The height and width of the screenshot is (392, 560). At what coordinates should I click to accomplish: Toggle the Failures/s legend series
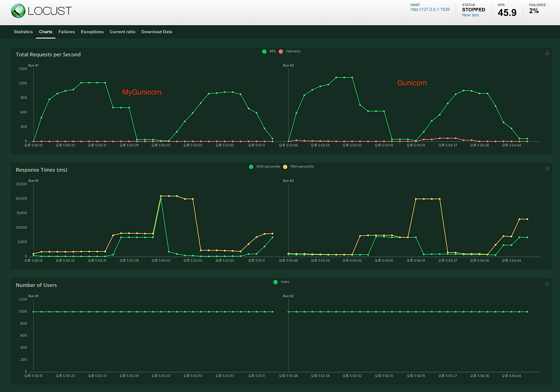coord(290,51)
